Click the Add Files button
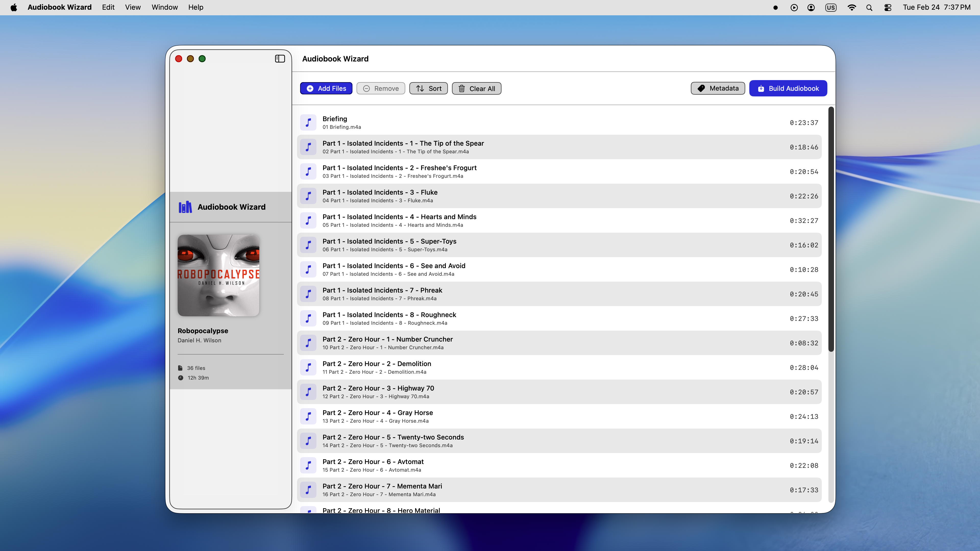Screen dimensions: 980x551 click(x=326, y=88)
